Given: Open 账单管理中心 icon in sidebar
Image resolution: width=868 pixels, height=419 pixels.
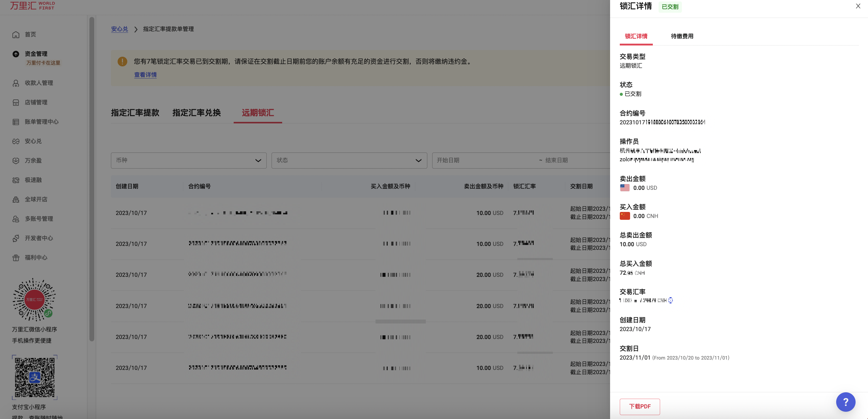Looking at the screenshot, I should [16, 122].
